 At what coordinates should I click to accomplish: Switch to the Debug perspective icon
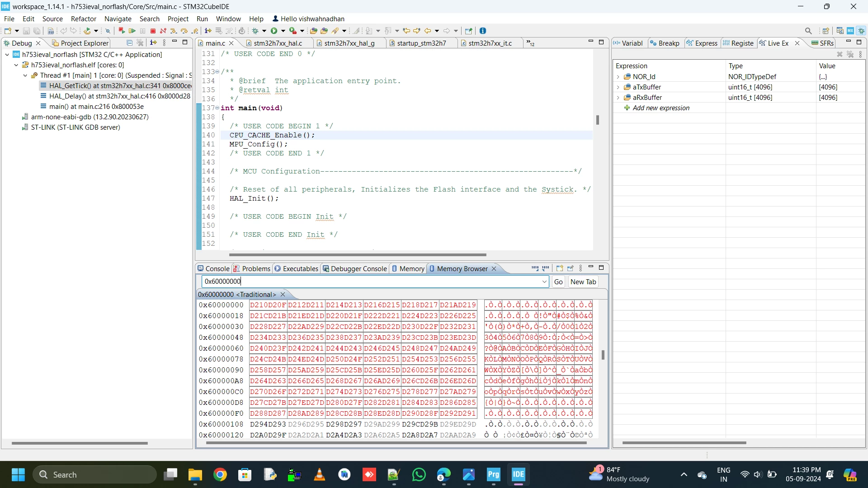tap(861, 31)
